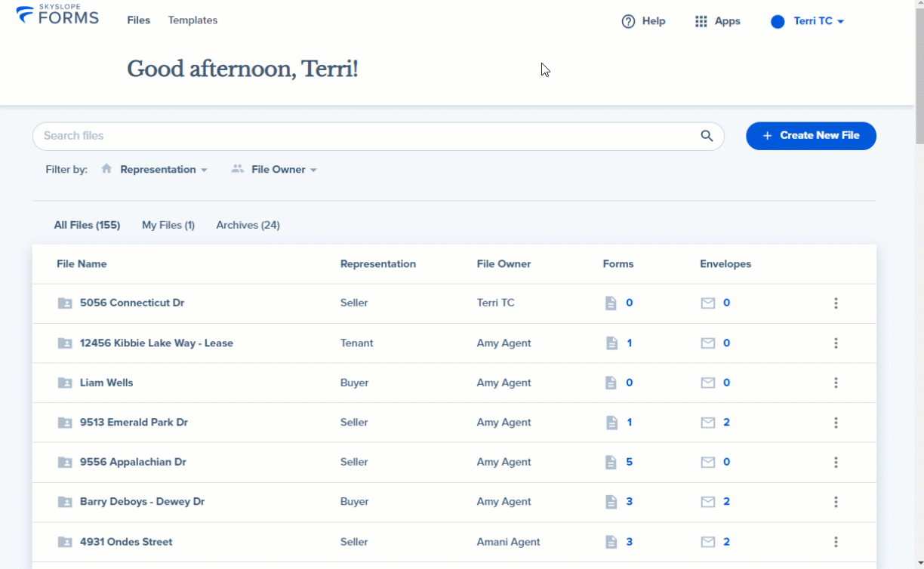924x569 pixels.
Task: Click envelope icon for 9513 Emerald Park Dr
Action: click(x=708, y=423)
